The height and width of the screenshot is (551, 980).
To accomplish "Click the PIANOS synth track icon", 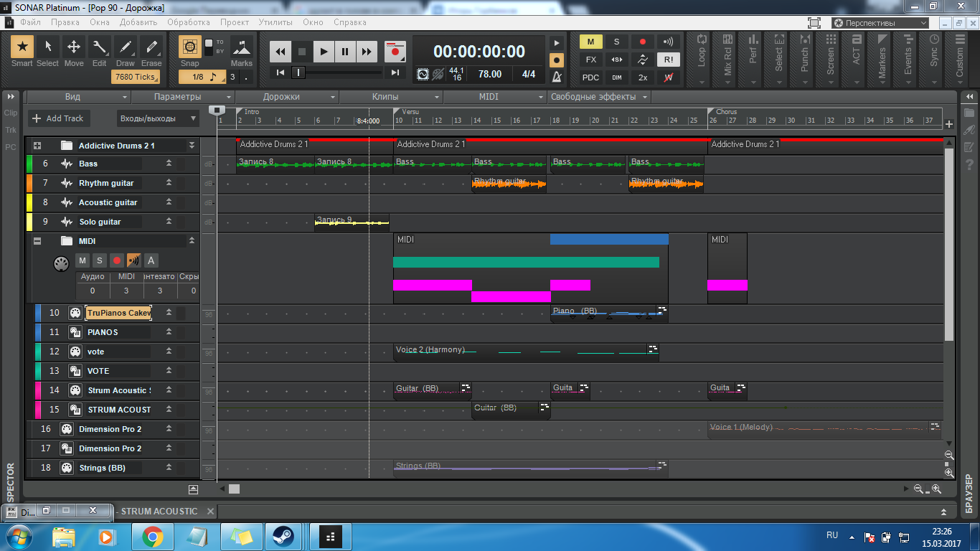I will [x=75, y=332].
